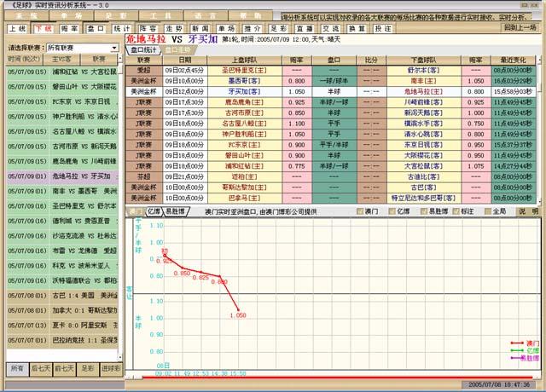The height and width of the screenshot is (392, 546).
Task: Select the 加拿大 0:1 哥斯达黎加 row
Action: pos(62,310)
